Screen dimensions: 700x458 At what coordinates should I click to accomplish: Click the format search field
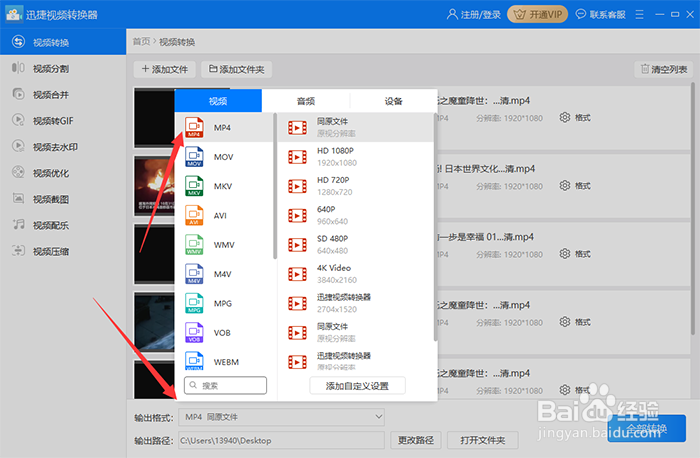(x=225, y=385)
